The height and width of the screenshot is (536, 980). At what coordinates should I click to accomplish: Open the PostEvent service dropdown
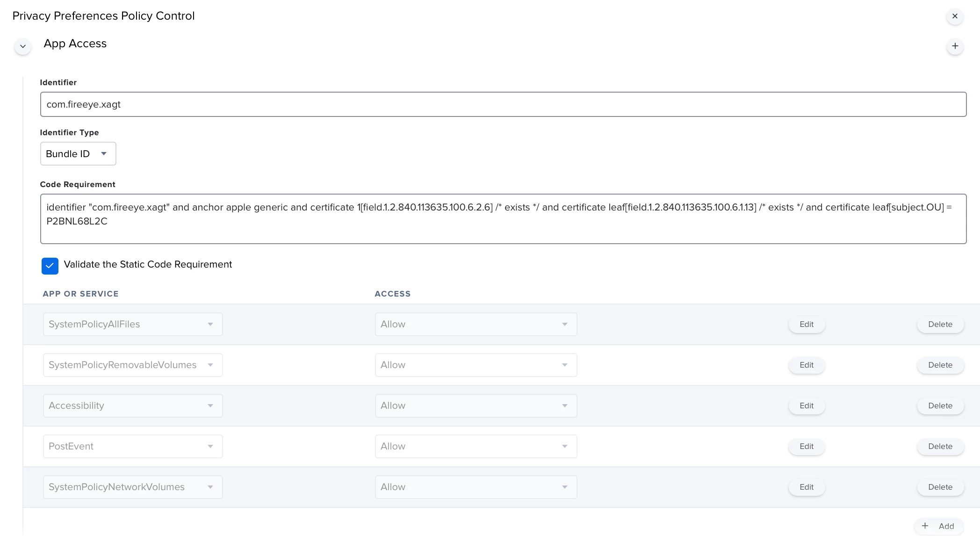[x=133, y=446]
